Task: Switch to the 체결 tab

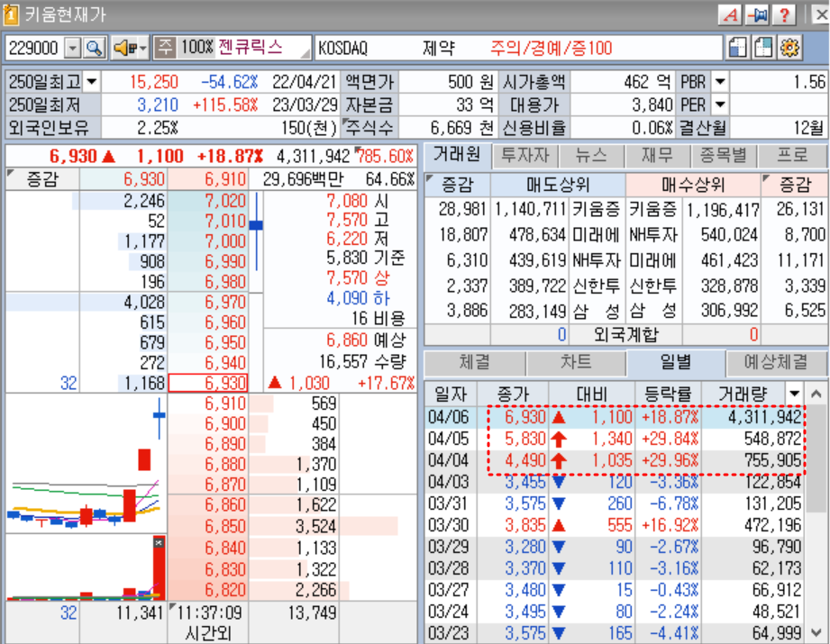Action: [475, 362]
